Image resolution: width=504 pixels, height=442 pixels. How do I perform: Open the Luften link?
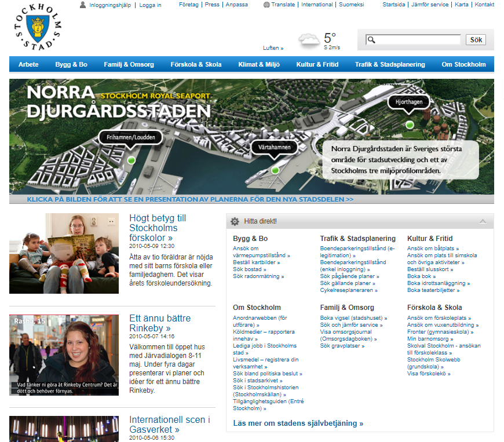pos(273,48)
